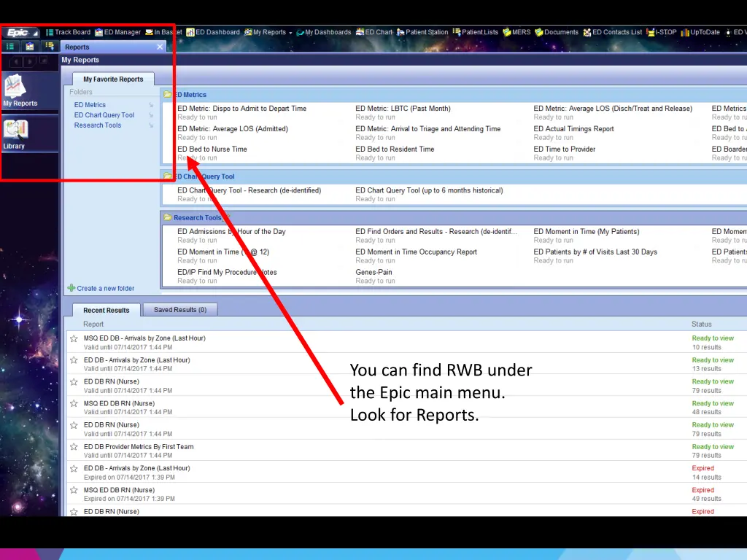Open Track Board from the toolbar

point(68,32)
